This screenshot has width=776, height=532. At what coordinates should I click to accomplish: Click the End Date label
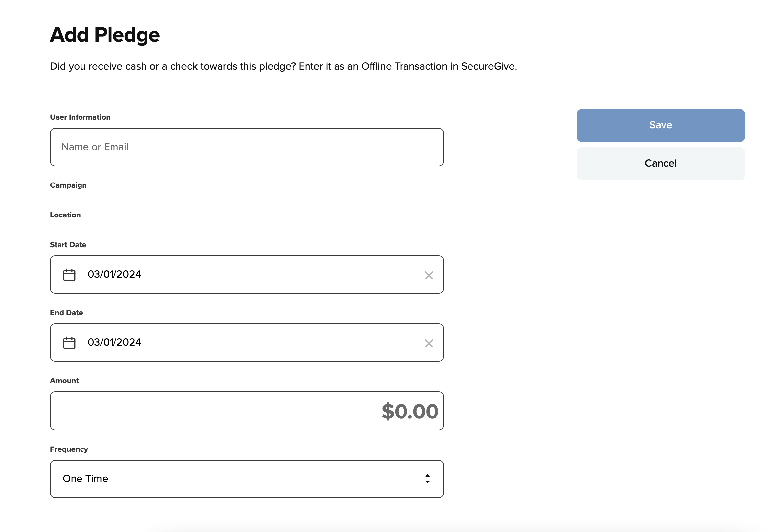66,313
